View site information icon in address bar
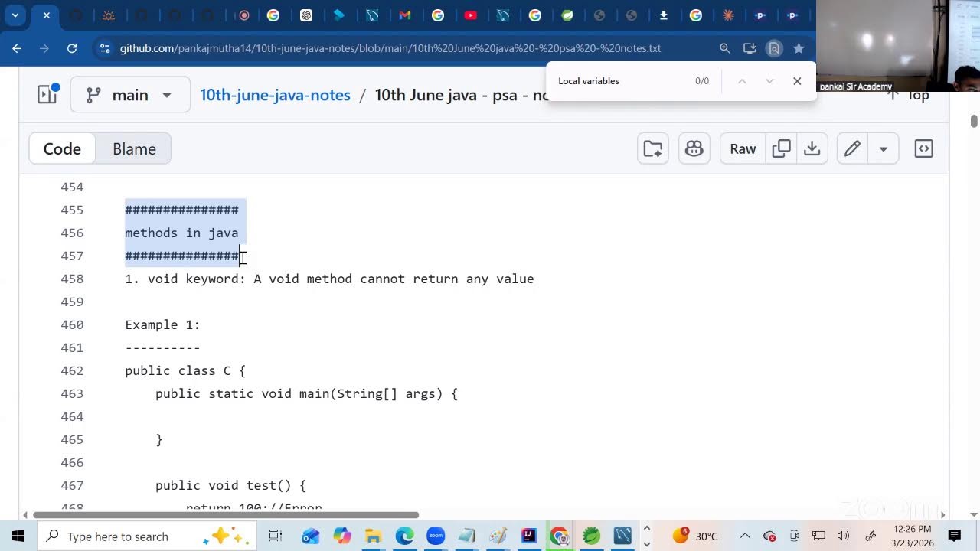This screenshot has width=980, height=551. (105, 48)
